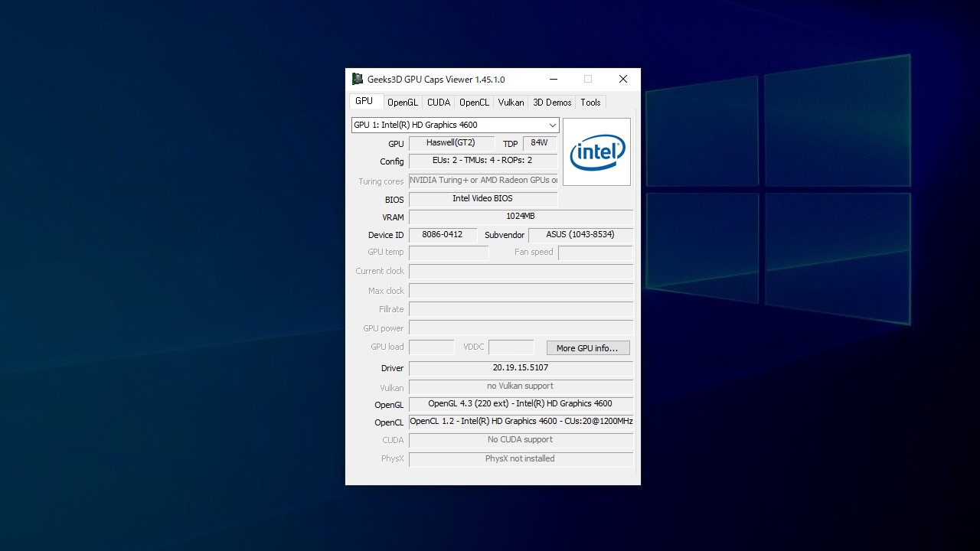The image size is (980, 551).
Task: Click the Turing cores label
Action: [x=381, y=181]
